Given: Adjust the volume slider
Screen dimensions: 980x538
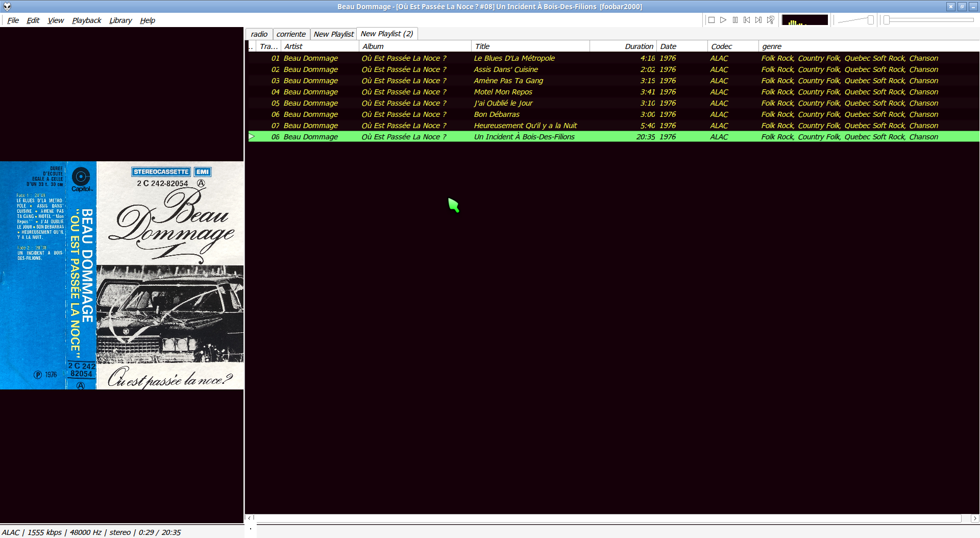Looking at the screenshot, I should 855,20.
